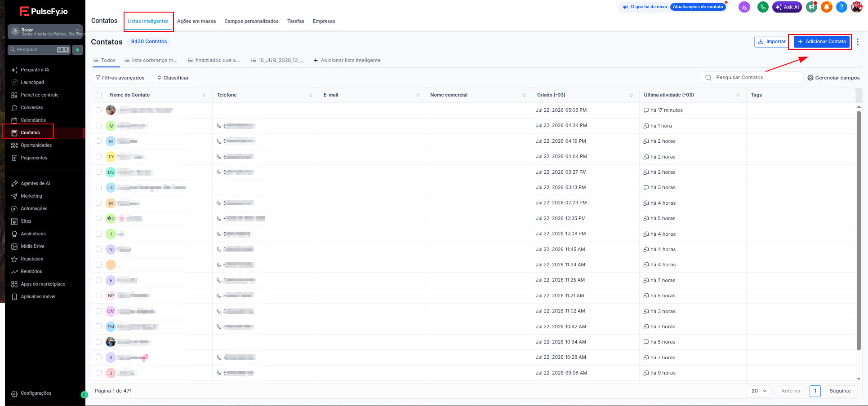Check the GM contact row checkbox

[99, 311]
